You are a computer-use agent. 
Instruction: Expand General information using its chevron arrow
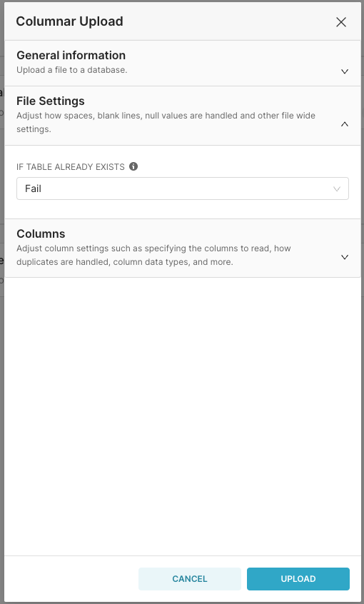pos(344,71)
